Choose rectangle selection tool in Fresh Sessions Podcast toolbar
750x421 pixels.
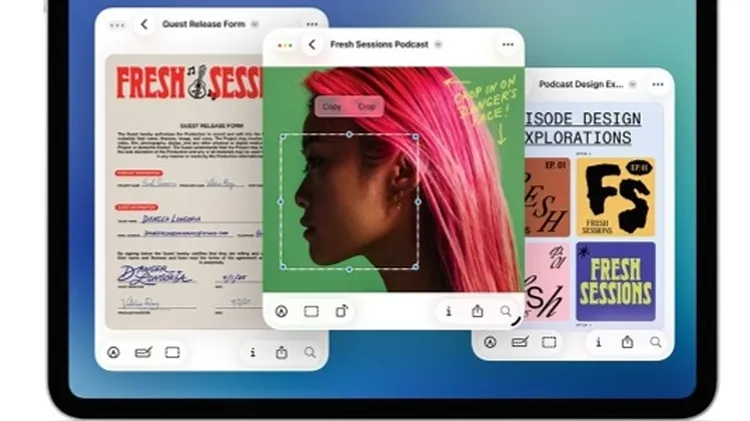(311, 311)
